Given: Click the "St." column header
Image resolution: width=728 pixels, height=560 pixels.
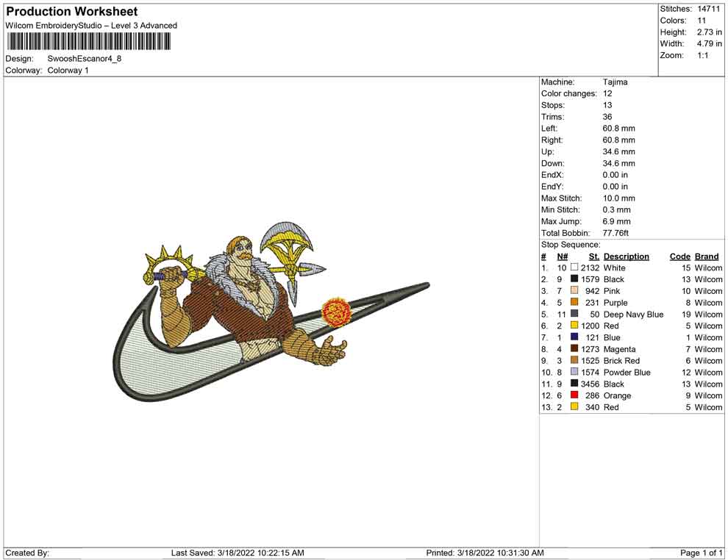Looking at the screenshot, I should (x=594, y=256).
